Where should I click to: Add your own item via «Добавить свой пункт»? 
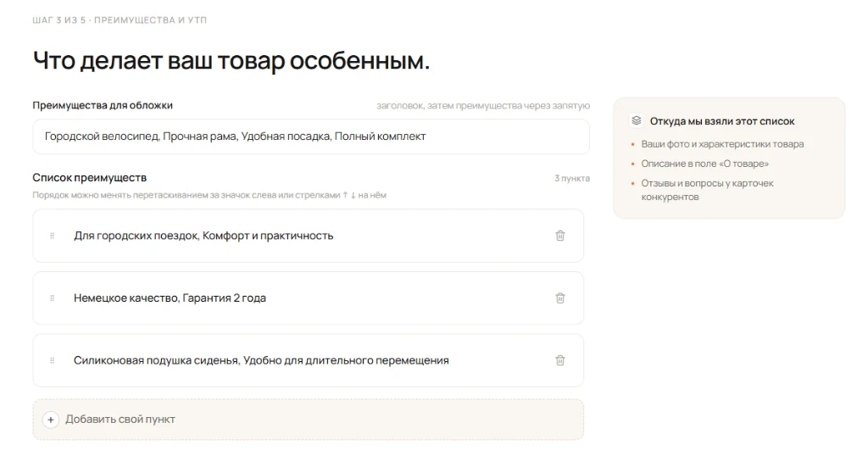pyautogui.click(x=309, y=420)
